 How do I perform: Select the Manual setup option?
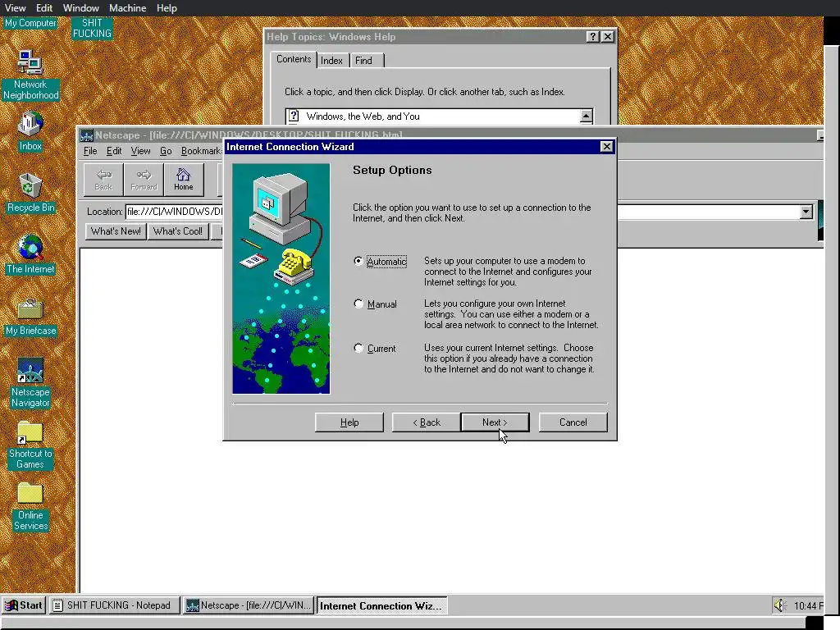coord(358,304)
